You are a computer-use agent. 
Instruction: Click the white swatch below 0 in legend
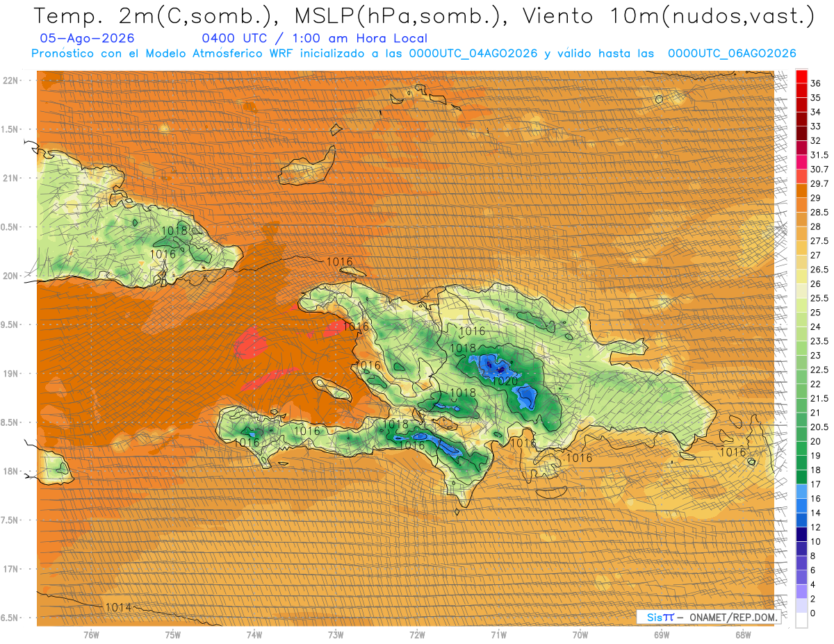[x=801, y=620]
